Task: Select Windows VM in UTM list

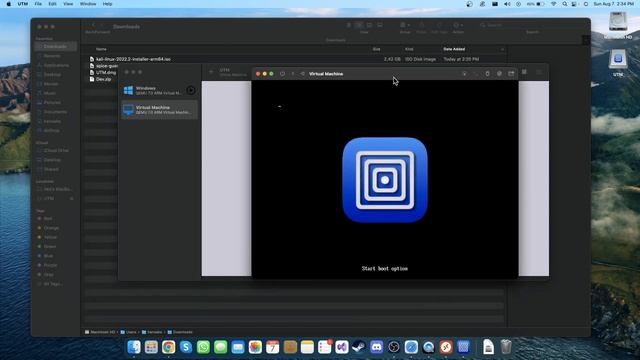Action: tap(159, 91)
